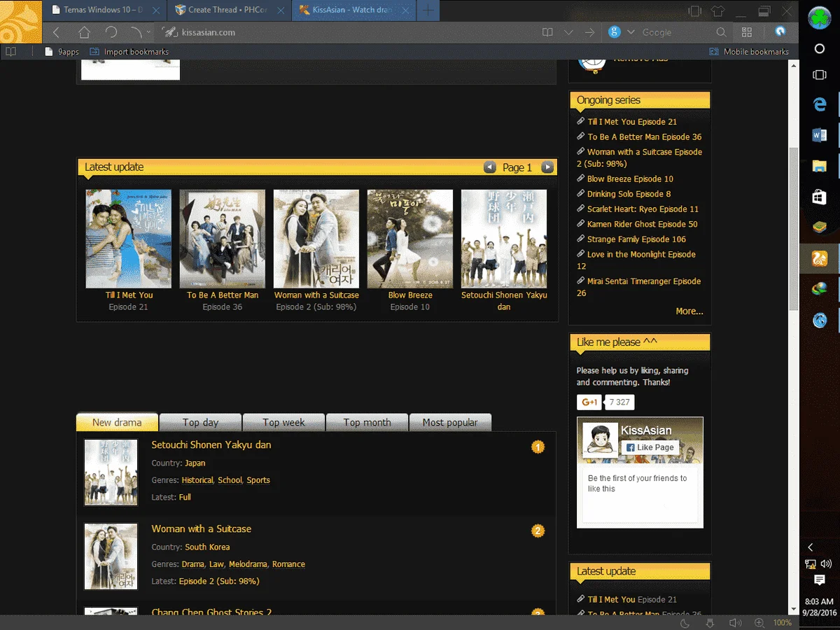840x630 pixels.
Task: Switch to Top week tab
Action: (283, 422)
